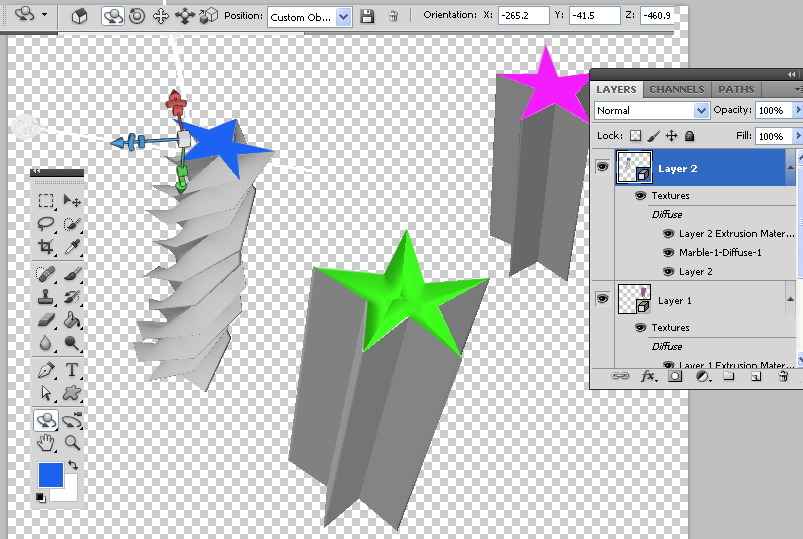This screenshot has height=539, width=803.
Task: Activate the Pen tool
Action: (x=46, y=369)
